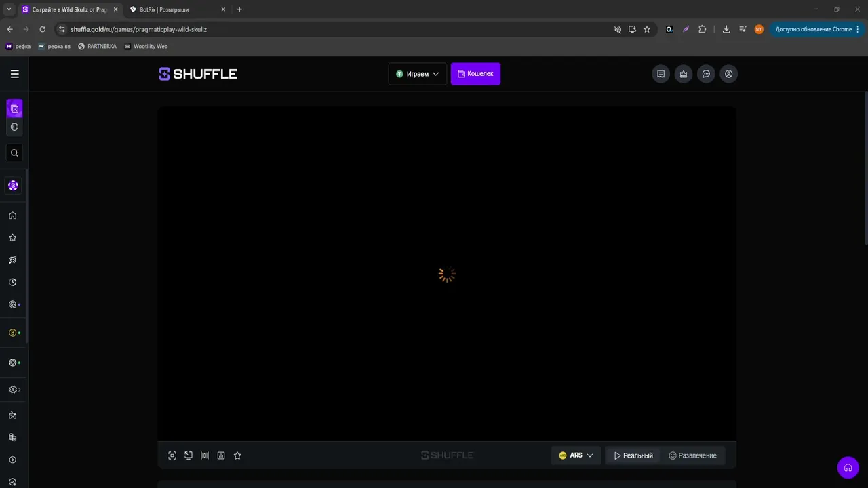Open Chrome downloads icon
Screen dimensions: 868x488
tap(726, 29)
